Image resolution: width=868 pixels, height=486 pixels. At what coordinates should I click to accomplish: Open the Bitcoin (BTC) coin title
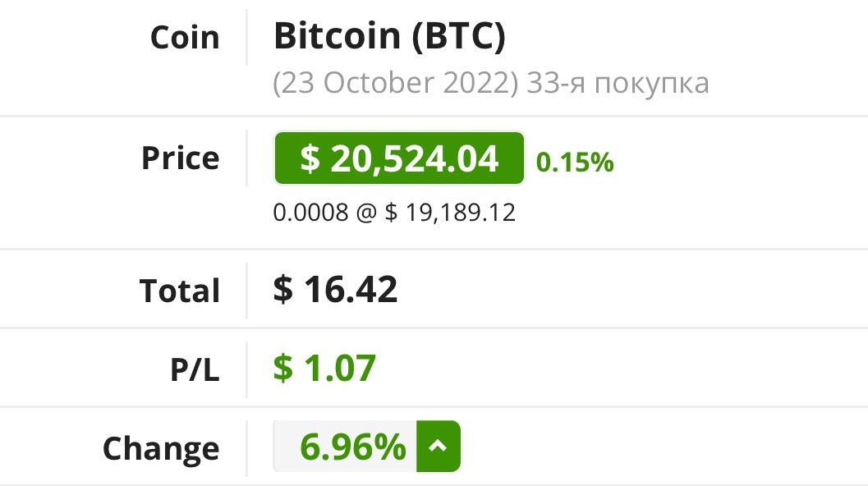click(x=389, y=36)
